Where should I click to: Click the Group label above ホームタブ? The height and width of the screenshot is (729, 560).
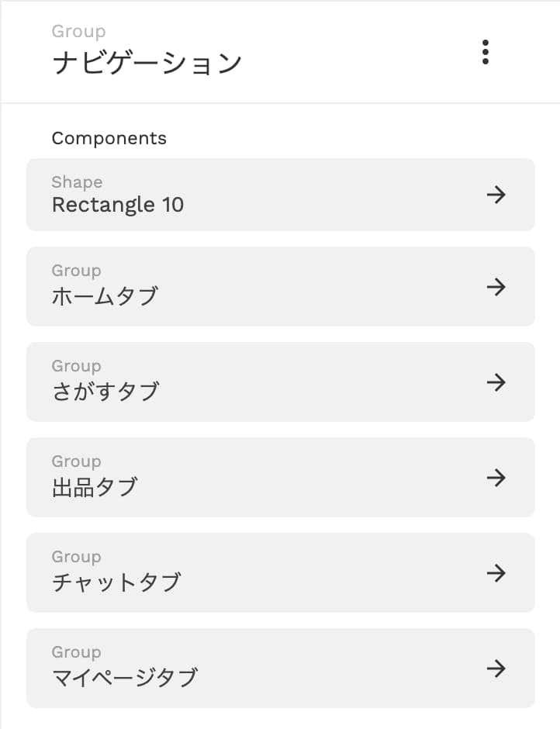pos(76,271)
